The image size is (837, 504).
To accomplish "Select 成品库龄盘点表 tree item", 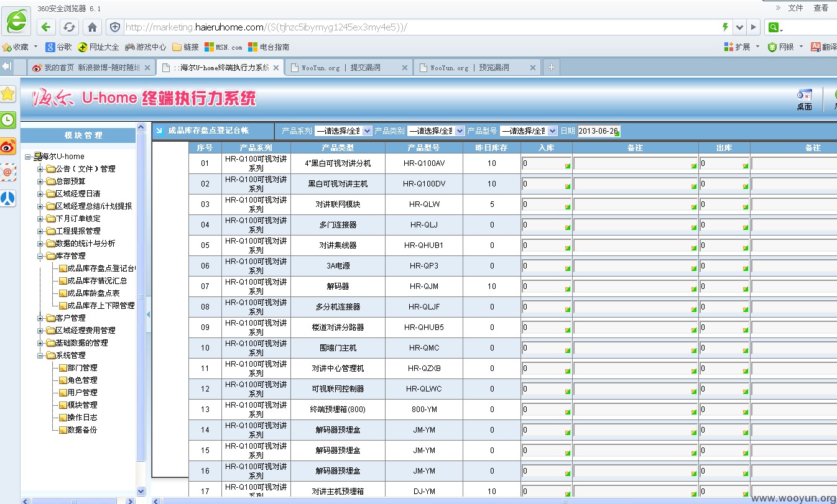I will coord(93,293).
